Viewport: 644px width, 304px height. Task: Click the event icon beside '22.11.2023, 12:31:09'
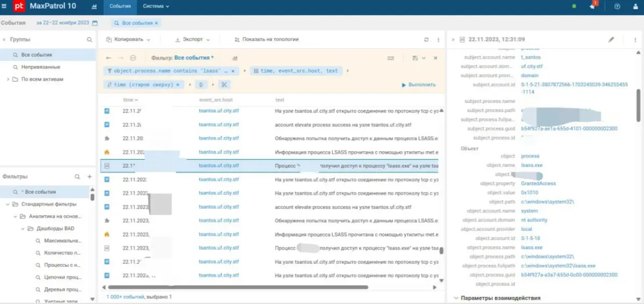pos(462,40)
